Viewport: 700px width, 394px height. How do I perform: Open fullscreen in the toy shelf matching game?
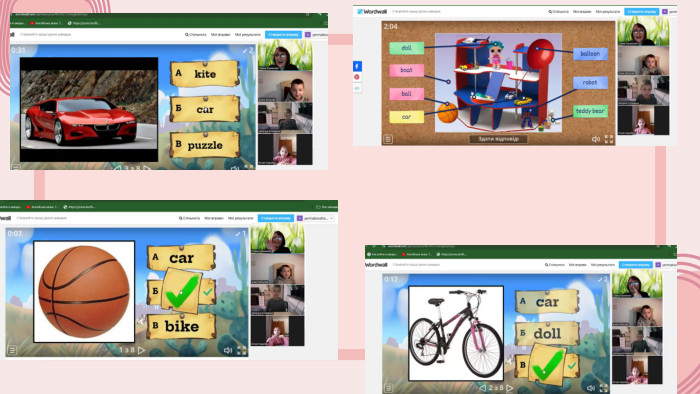point(608,139)
